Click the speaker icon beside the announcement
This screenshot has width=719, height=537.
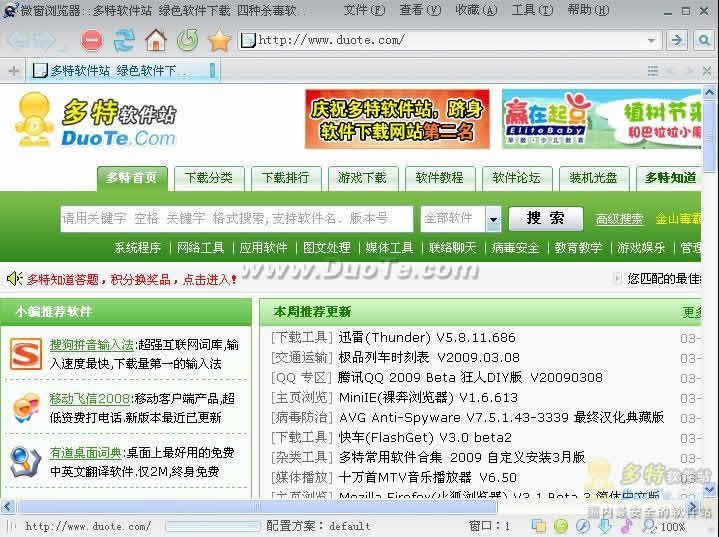pyautogui.click(x=14, y=278)
